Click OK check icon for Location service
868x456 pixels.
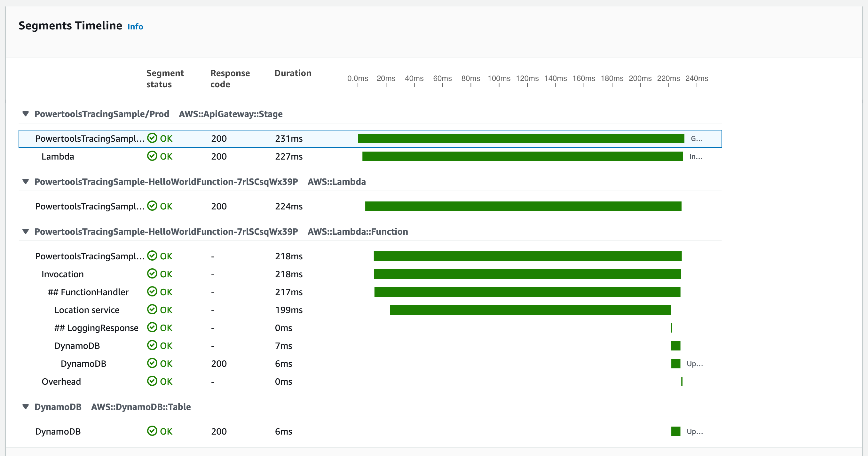[152, 310]
